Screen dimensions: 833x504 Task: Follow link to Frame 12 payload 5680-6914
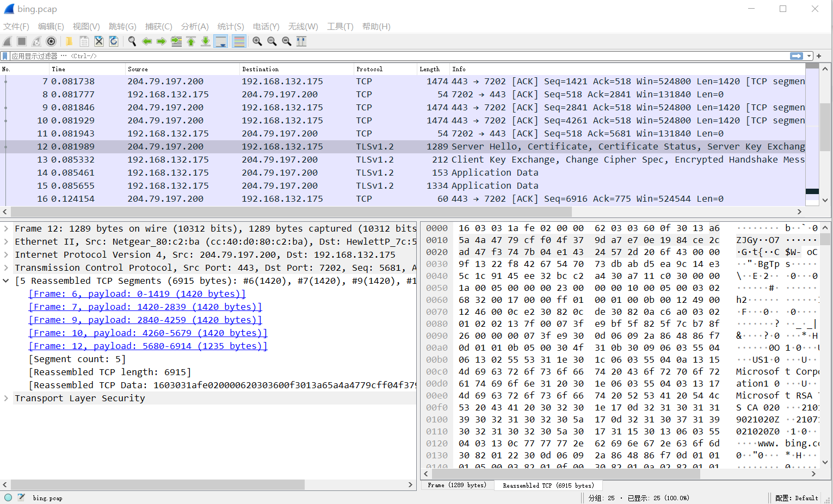(148, 346)
